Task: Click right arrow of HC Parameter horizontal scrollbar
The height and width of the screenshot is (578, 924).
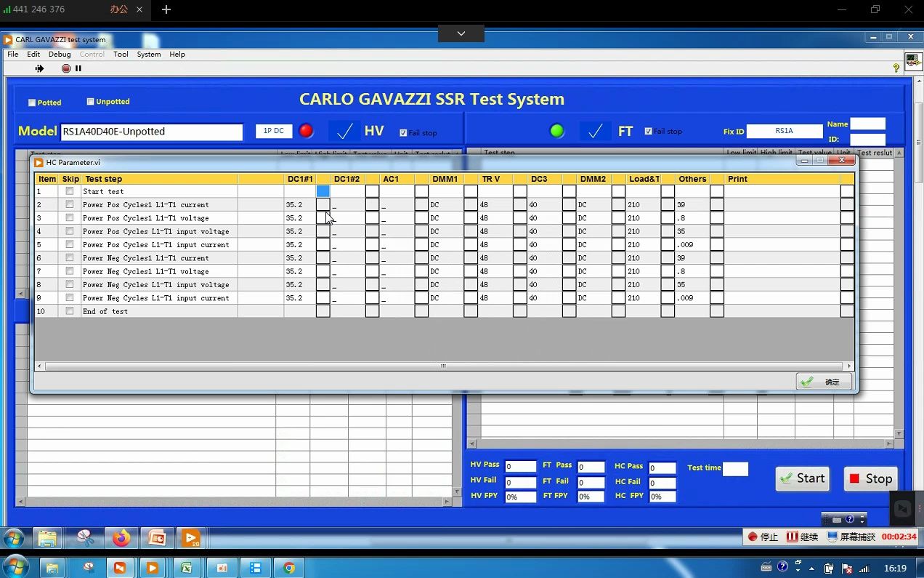Action: click(848, 366)
